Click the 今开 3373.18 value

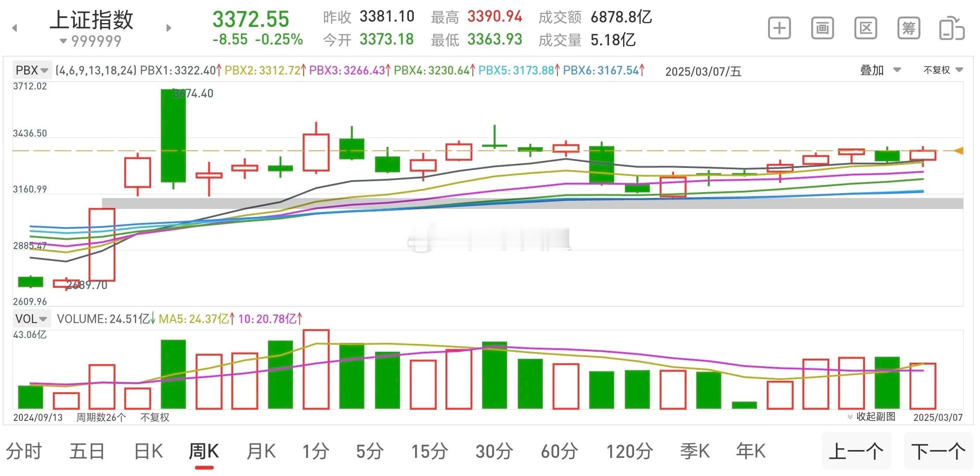(387, 40)
